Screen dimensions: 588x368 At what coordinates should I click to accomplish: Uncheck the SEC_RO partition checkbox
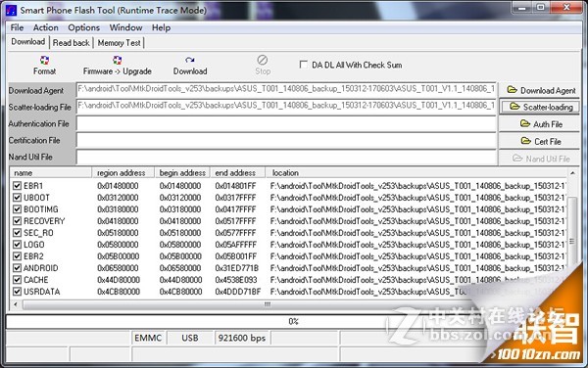[17, 233]
